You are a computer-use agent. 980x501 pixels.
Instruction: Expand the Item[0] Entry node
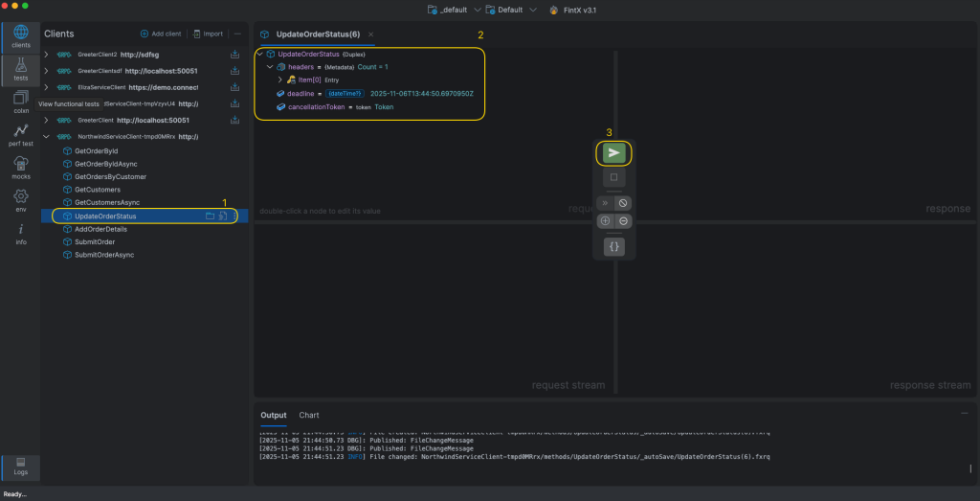pos(280,80)
